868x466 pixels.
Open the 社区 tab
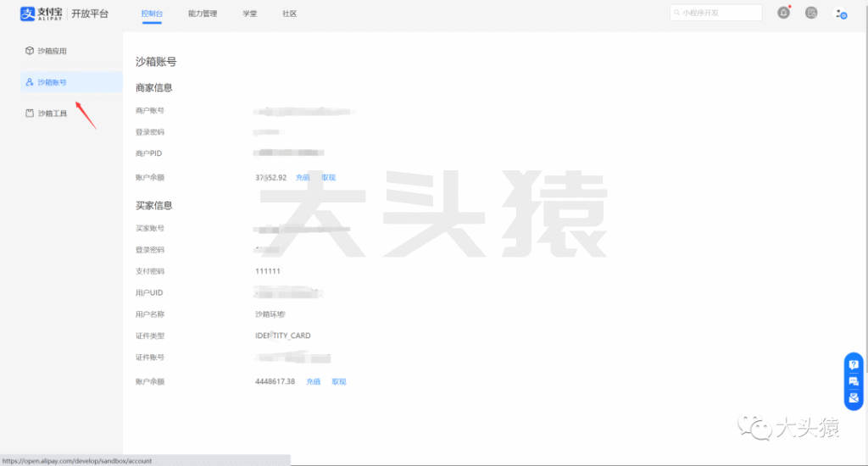pyautogui.click(x=290, y=14)
